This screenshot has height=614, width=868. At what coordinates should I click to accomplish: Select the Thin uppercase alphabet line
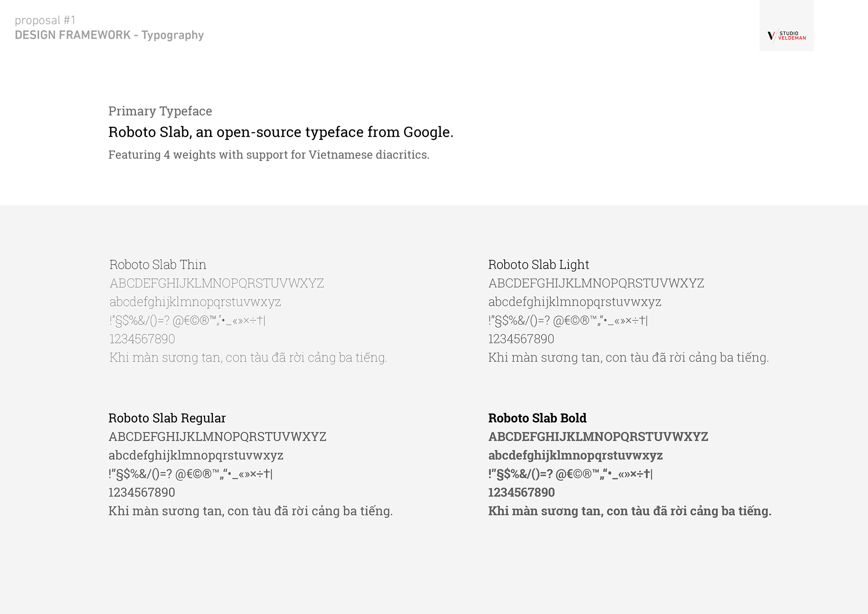tap(217, 283)
